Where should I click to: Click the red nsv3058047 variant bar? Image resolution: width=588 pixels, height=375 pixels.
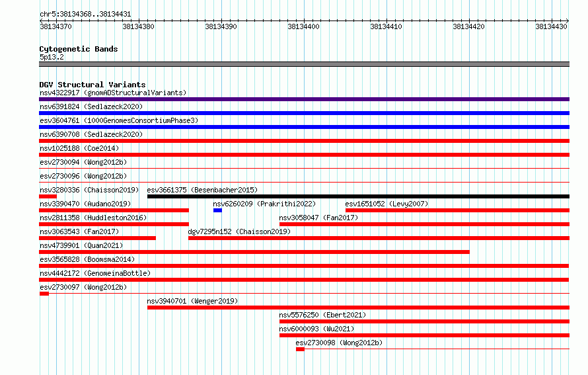[x=425, y=224]
